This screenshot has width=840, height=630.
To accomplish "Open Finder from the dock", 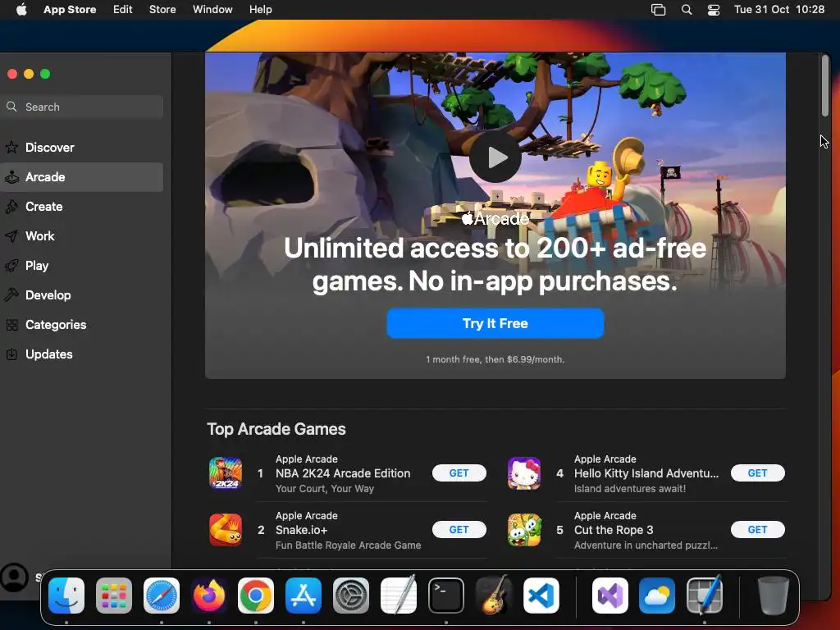I will pos(66,596).
